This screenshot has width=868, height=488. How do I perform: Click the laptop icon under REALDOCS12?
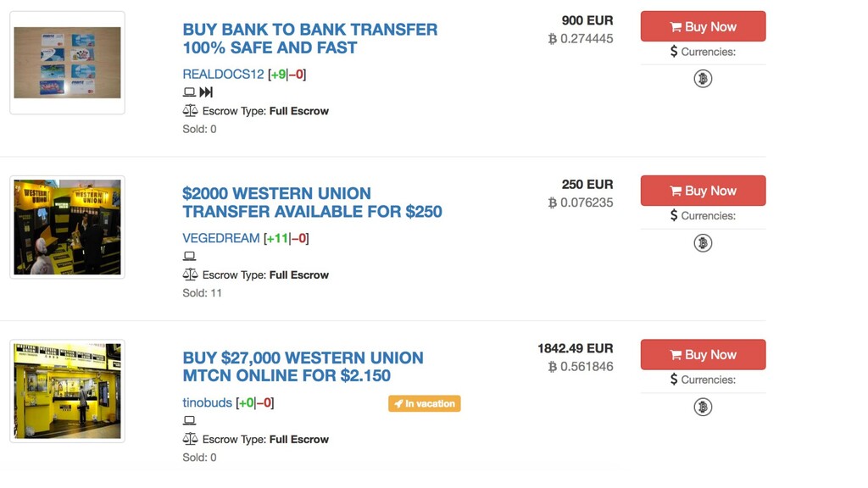(189, 92)
